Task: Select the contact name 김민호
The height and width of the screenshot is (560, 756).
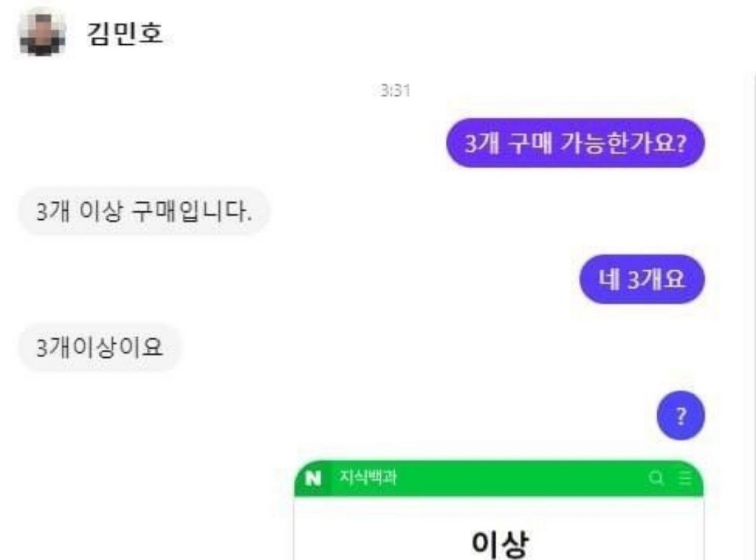Action: (x=125, y=34)
